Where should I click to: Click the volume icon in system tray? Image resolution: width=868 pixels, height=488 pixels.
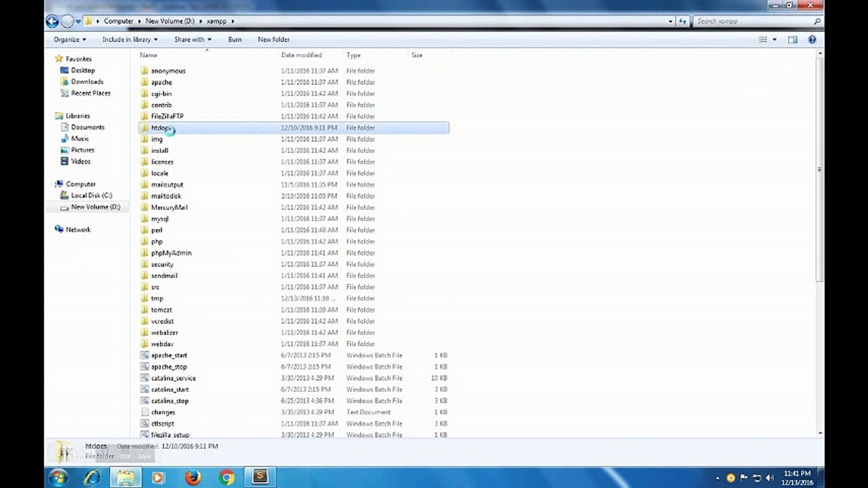770,478
